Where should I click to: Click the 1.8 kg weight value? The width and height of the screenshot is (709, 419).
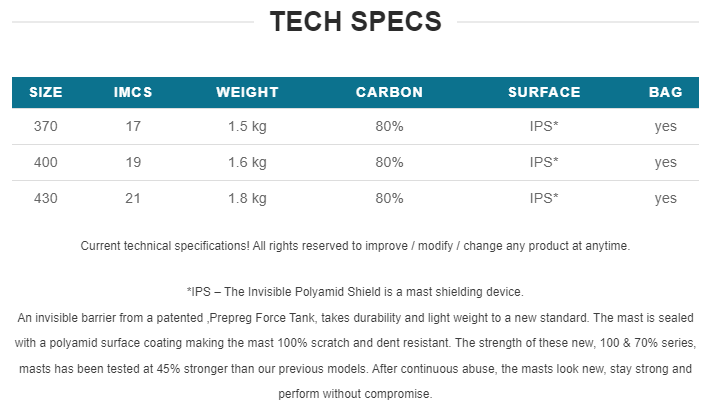(x=247, y=199)
